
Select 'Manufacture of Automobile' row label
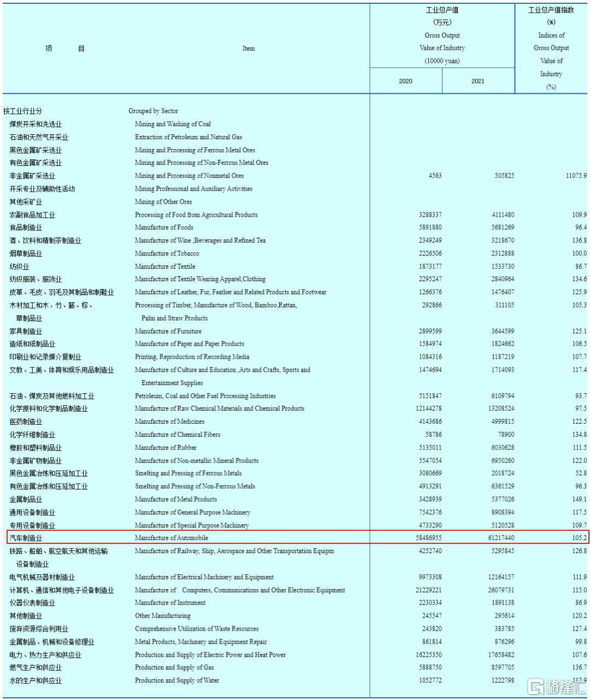click(x=172, y=538)
